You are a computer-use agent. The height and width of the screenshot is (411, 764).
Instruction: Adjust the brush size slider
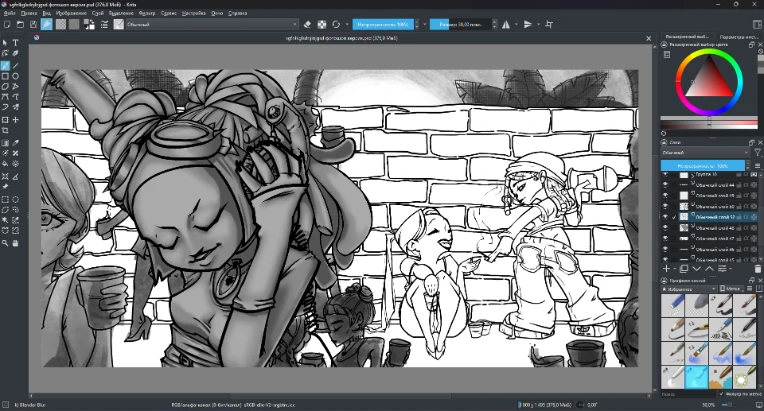pos(460,24)
